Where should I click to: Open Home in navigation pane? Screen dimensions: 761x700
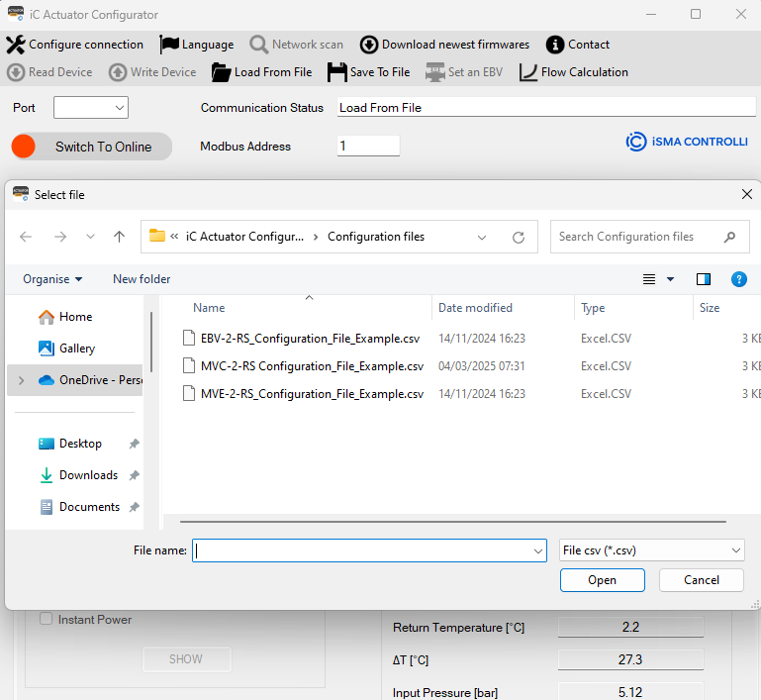[x=75, y=317]
